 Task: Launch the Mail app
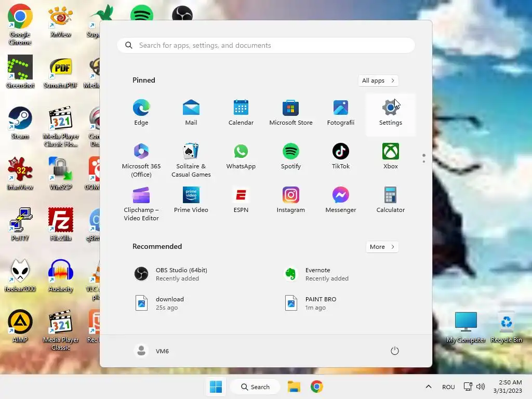(x=191, y=113)
